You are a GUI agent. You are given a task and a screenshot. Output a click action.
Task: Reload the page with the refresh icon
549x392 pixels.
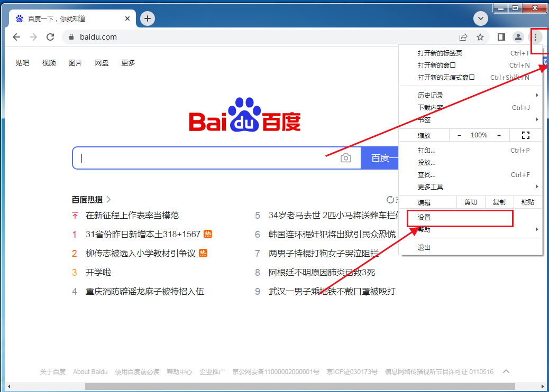[x=50, y=37]
